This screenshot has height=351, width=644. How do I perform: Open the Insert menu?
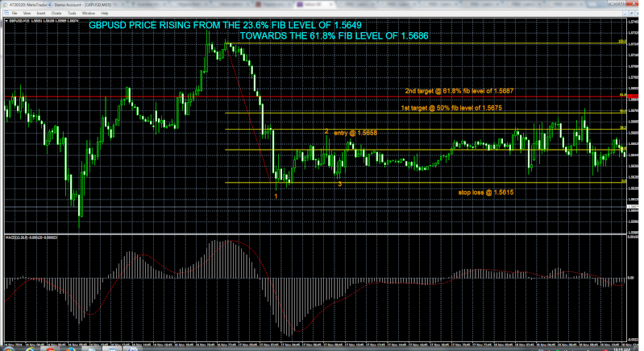click(41, 13)
